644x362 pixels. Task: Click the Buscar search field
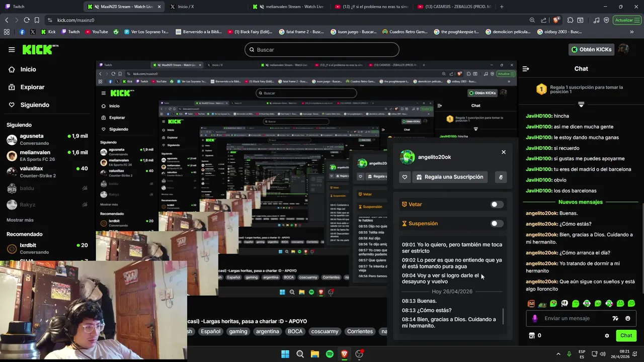point(322,50)
